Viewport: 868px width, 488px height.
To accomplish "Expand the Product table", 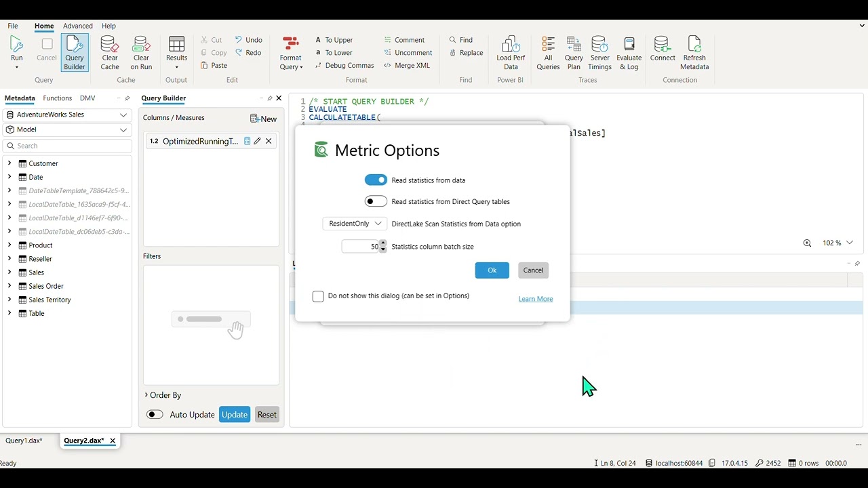I will click(9, 245).
